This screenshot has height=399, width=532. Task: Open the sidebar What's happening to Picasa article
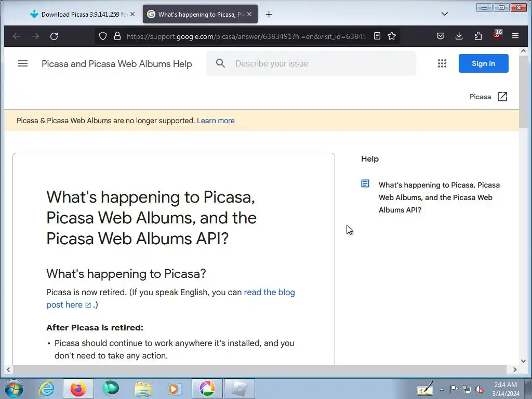[x=439, y=197]
